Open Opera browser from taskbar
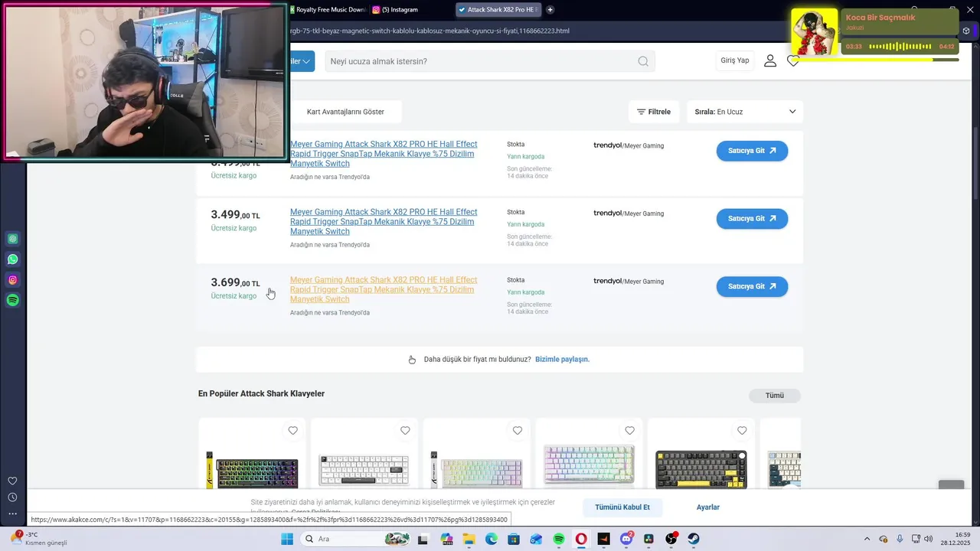This screenshot has height=551, width=980. 581,539
